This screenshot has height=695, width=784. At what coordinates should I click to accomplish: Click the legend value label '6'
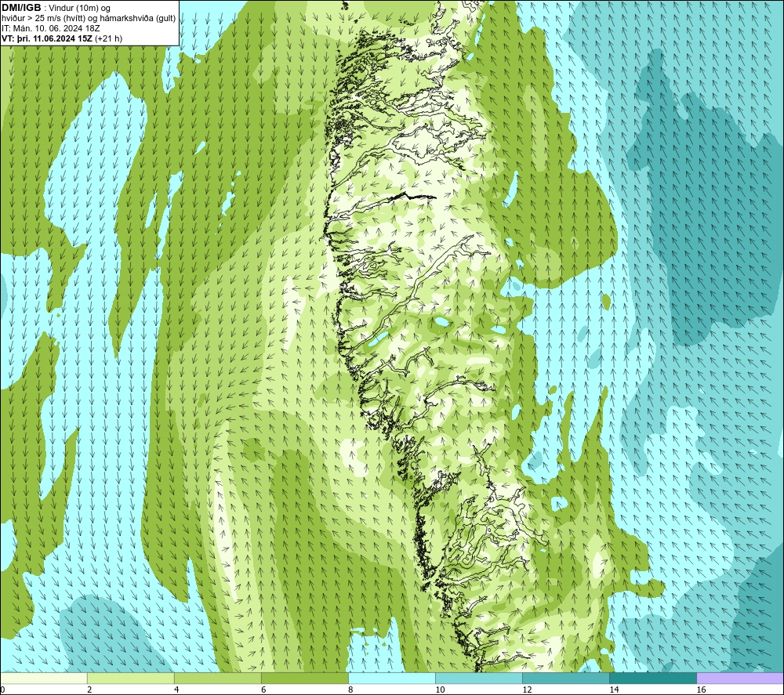coord(263,690)
